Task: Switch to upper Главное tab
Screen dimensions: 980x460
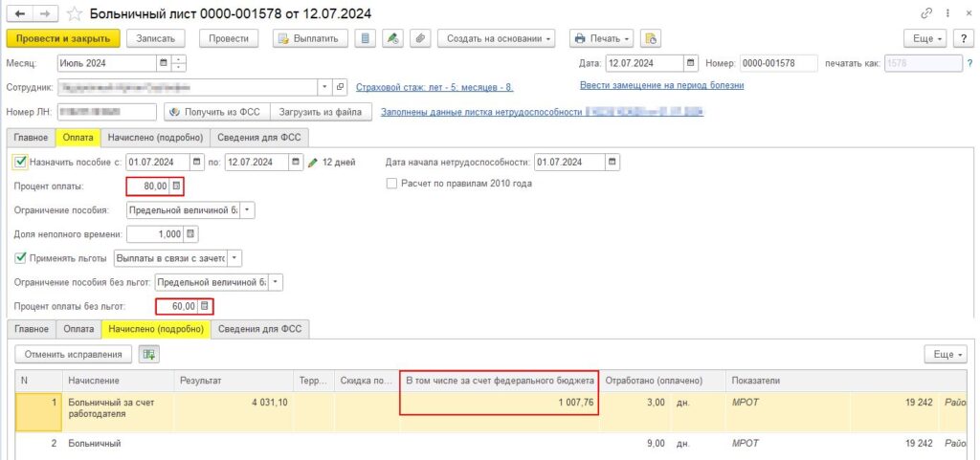Action: pyautogui.click(x=31, y=138)
